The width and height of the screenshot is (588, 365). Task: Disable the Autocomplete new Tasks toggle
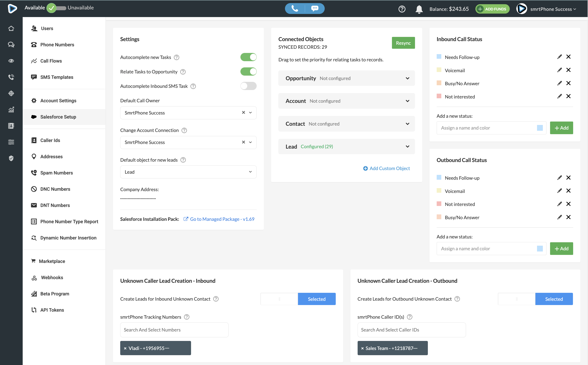pos(248,57)
